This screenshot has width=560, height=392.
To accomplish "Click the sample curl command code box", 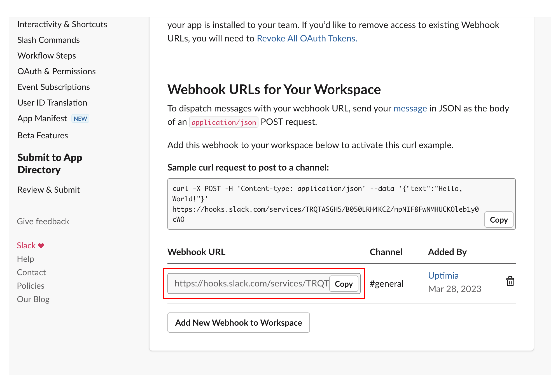I will (341, 204).
